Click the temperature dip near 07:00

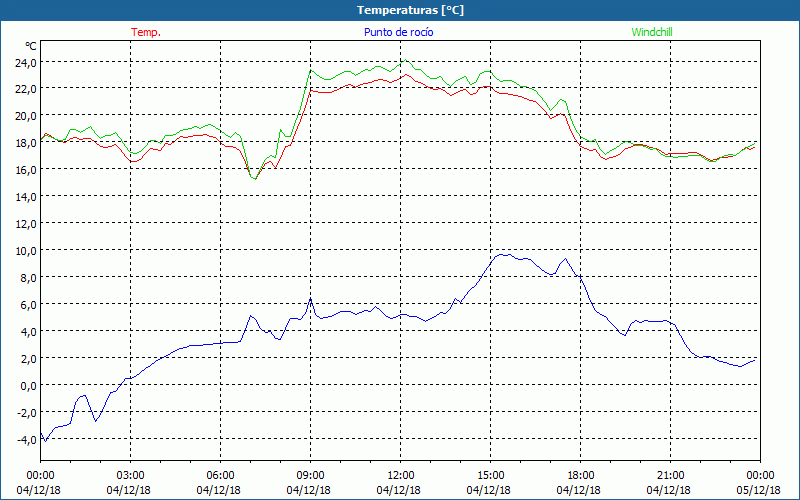pyautogui.click(x=254, y=178)
